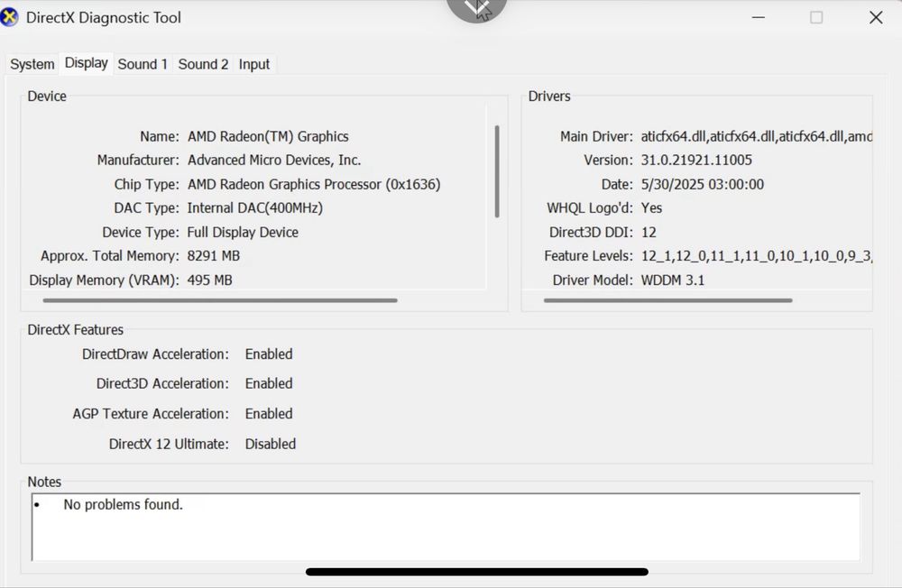Click driver date 5/30/2025 03:00:00

tap(703, 184)
